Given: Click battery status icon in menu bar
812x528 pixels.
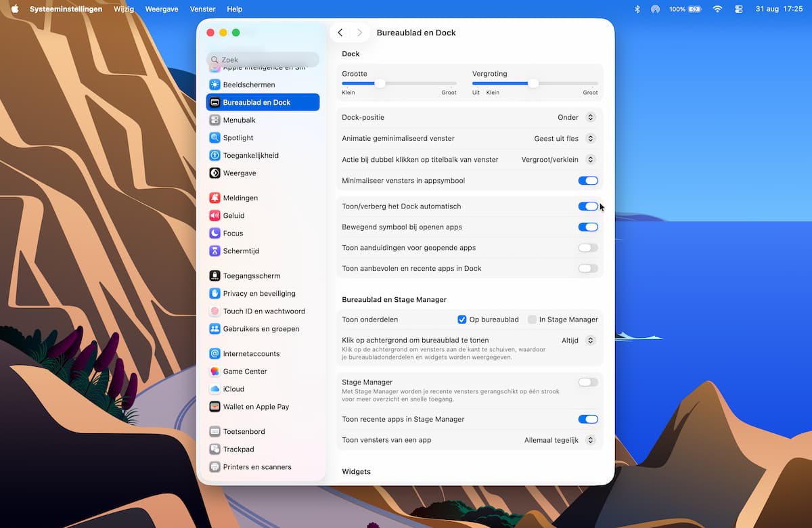Looking at the screenshot, I should pyautogui.click(x=694, y=9).
